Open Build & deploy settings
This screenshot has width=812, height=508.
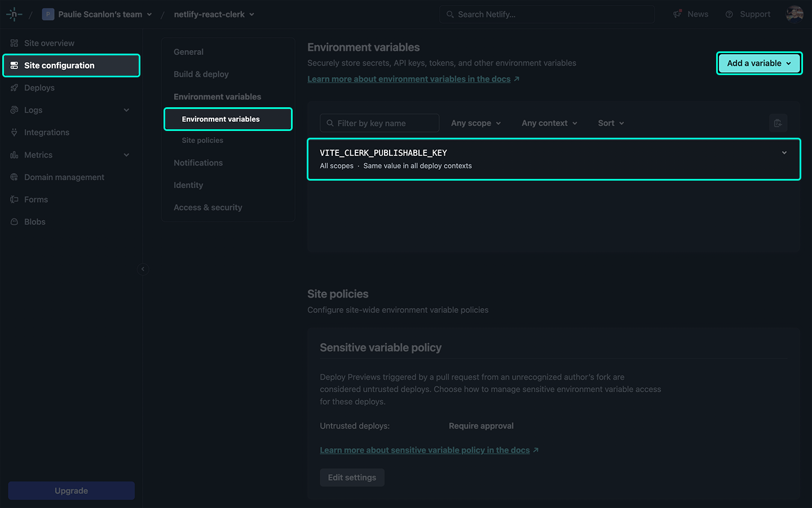click(x=201, y=74)
